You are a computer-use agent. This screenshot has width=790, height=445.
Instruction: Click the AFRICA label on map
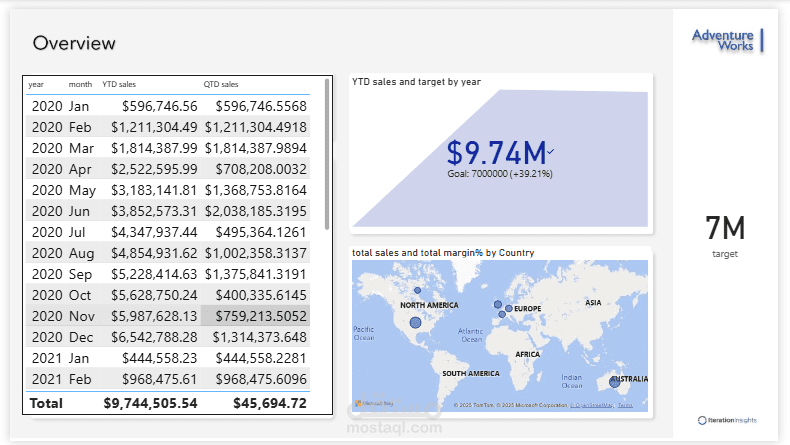528,354
